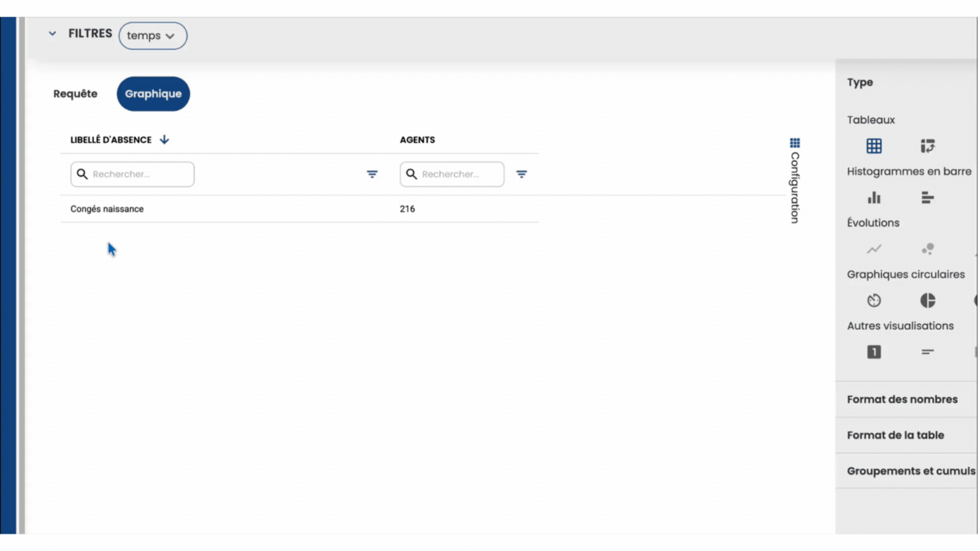Pick the line chart under Évolutions
The height and width of the screenshot is (551, 980).
(x=873, y=249)
